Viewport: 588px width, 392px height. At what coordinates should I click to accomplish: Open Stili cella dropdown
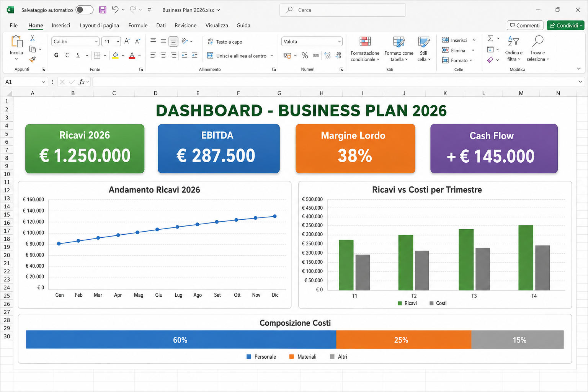coord(424,49)
